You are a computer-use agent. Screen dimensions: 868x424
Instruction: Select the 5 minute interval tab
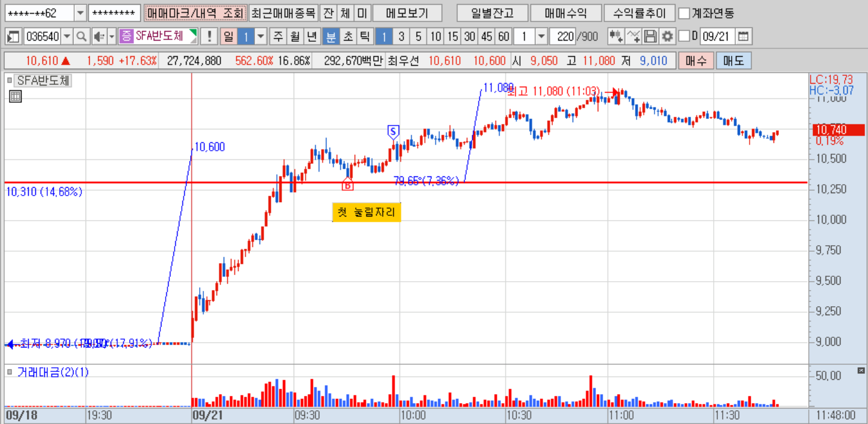point(418,36)
